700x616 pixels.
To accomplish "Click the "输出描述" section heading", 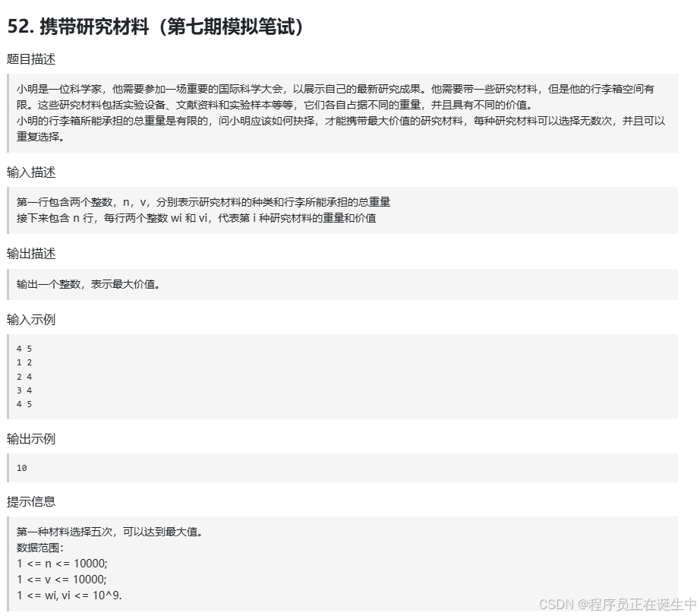I will (x=31, y=253).
